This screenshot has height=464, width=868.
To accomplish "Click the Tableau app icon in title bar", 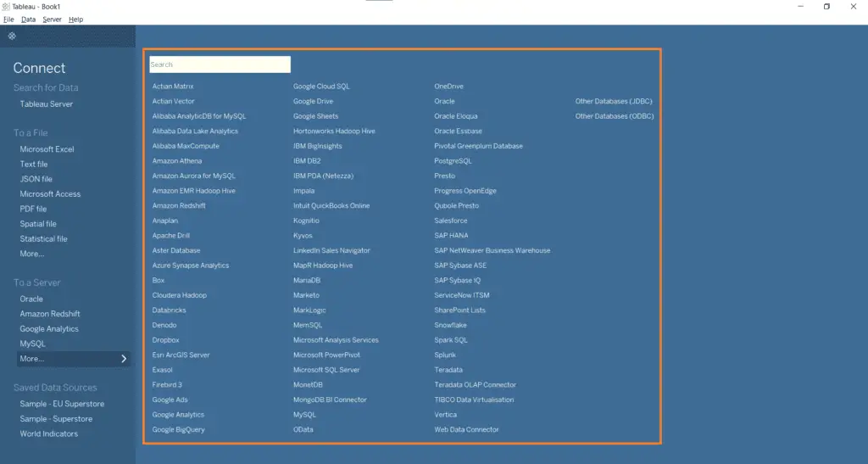I will (6, 7).
